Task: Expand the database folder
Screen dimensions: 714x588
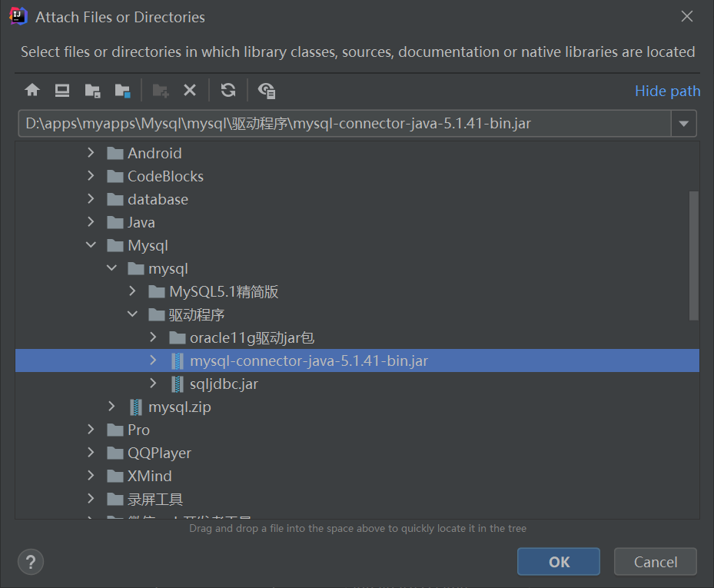Action: [91, 199]
